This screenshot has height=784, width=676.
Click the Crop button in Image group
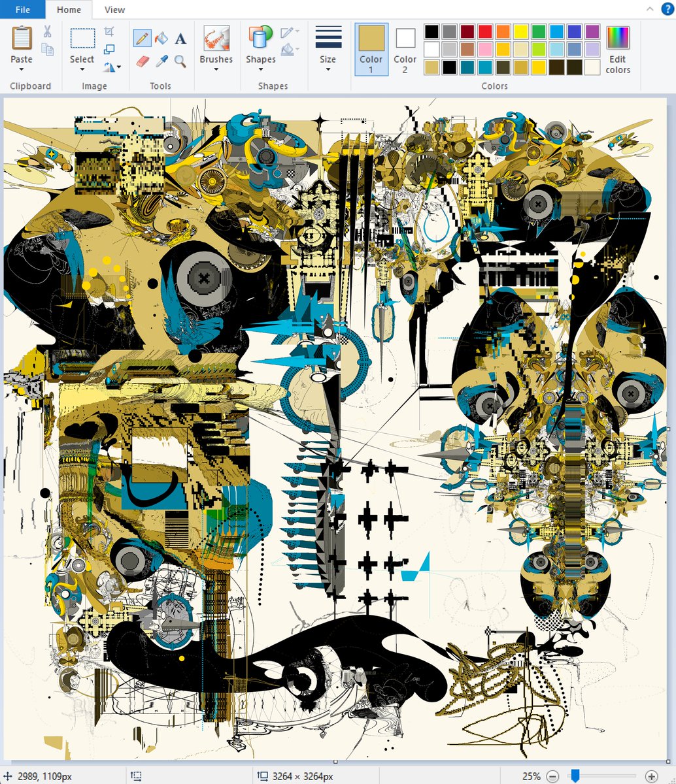(110, 30)
